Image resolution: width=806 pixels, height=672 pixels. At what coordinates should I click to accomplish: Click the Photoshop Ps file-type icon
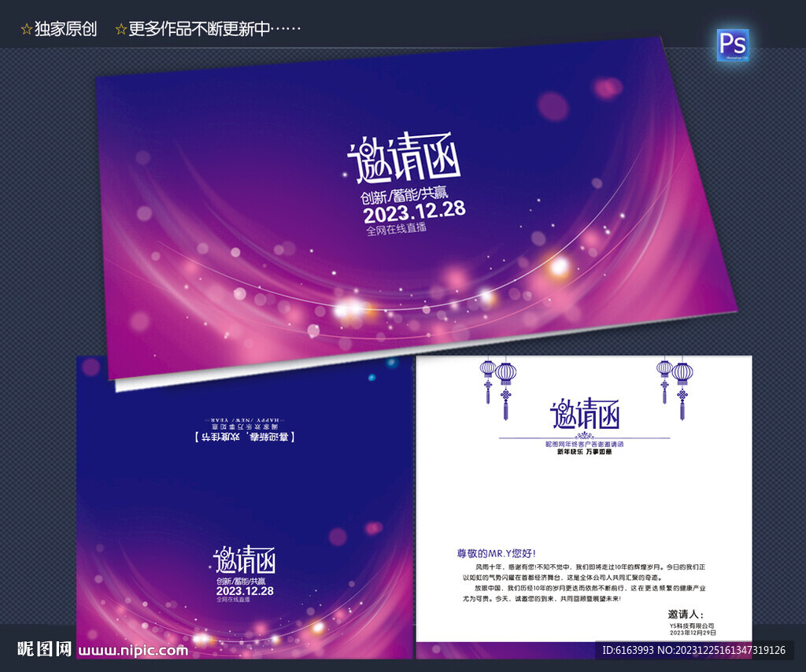pyautogui.click(x=733, y=44)
